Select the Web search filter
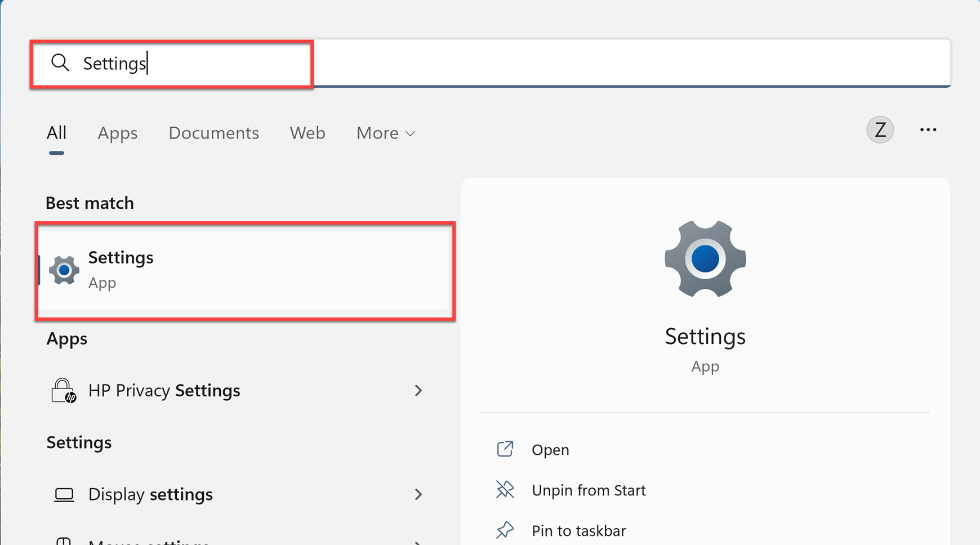Screen dimensions: 980x545 pos(308,133)
